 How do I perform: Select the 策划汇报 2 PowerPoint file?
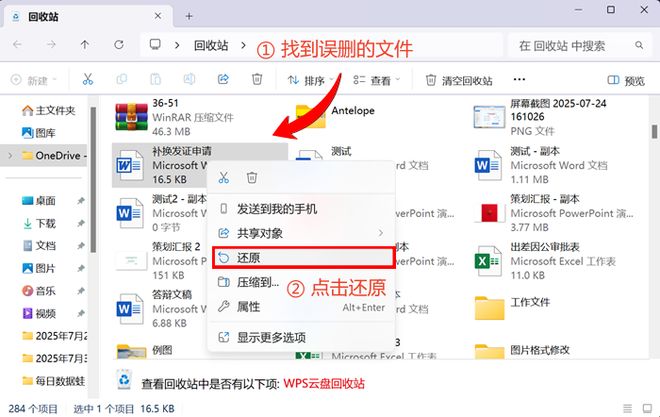[x=161, y=261]
